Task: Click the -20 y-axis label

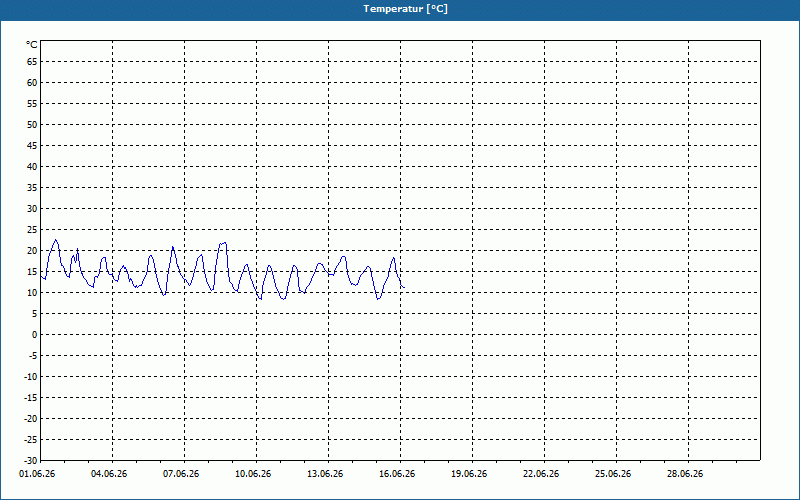Action: [31, 419]
